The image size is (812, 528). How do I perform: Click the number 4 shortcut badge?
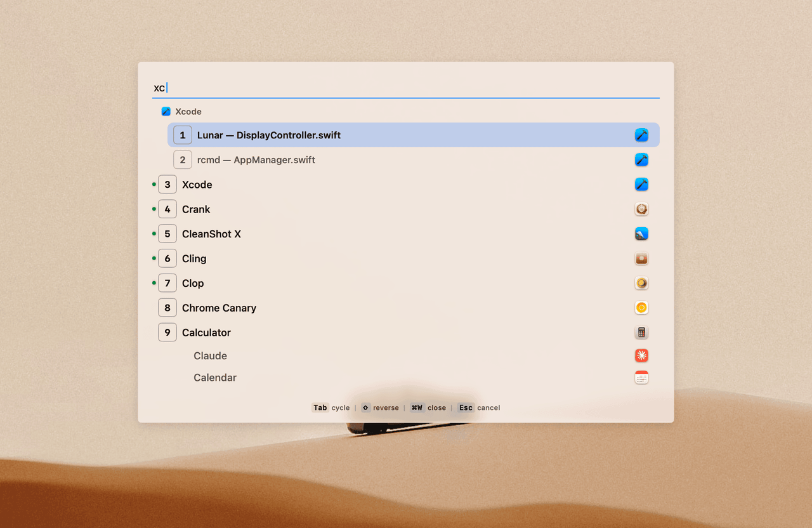pos(167,209)
